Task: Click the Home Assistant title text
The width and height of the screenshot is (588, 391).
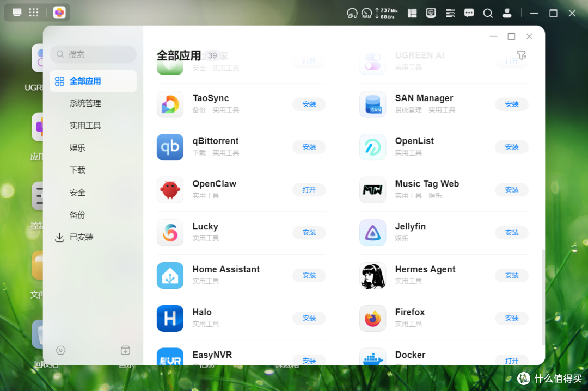Action: [226, 269]
